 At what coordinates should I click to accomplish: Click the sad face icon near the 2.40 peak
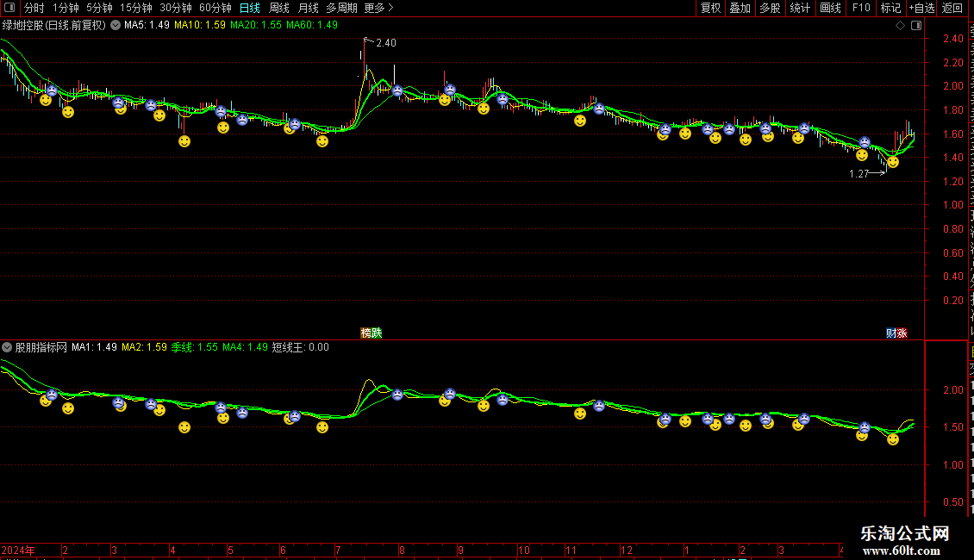(397, 90)
